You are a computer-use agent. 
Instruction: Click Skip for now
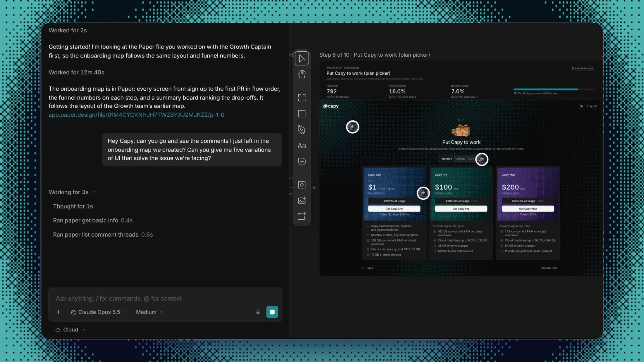click(549, 268)
